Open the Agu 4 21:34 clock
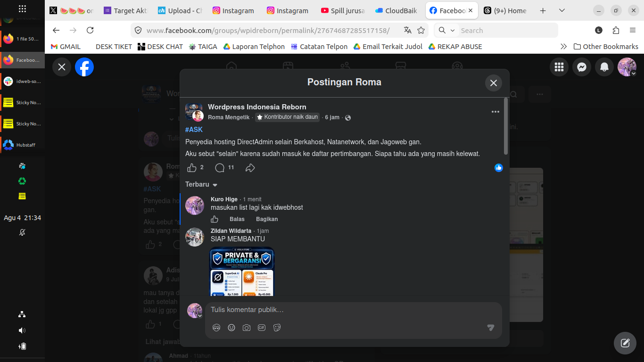Image resolution: width=644 pixels, height=362 pixels. coord(22,218)
